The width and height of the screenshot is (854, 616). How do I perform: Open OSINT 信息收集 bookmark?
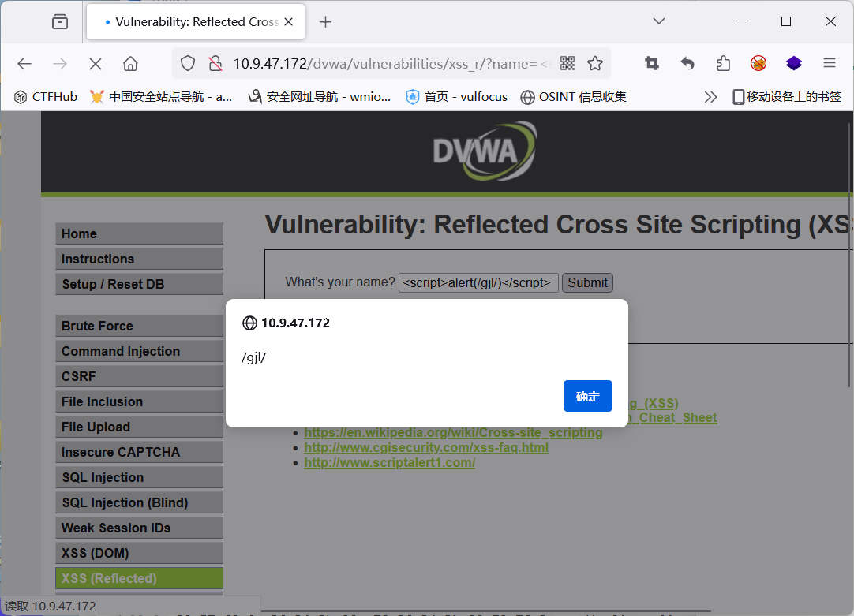(574, 97)
